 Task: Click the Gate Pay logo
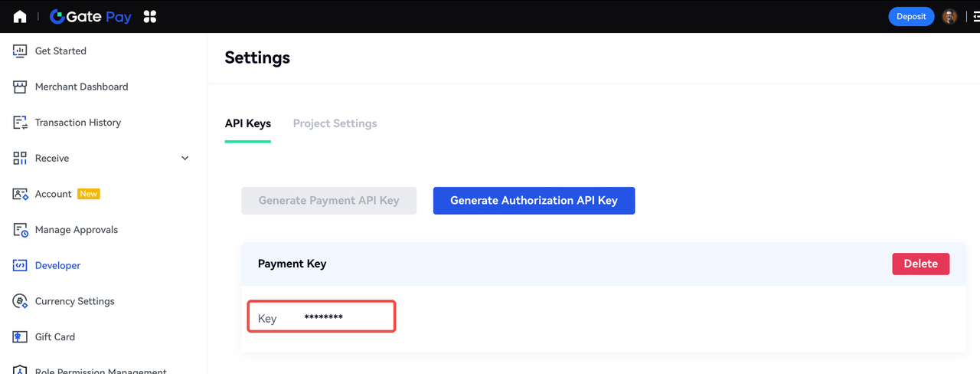(90, 17)
